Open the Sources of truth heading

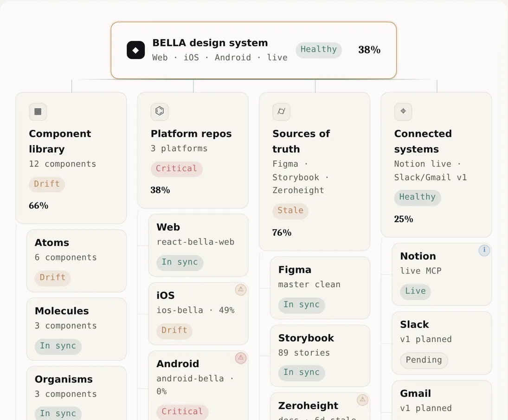click(301, 141)
